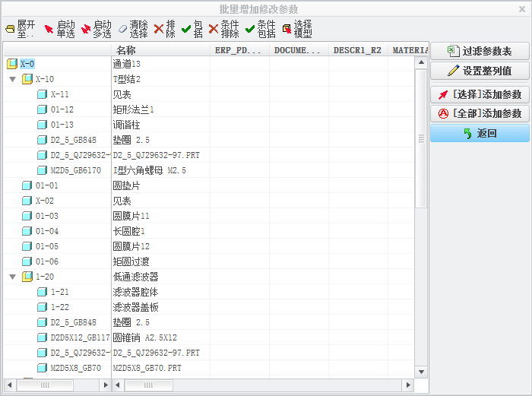Select the 01-06 part icon
Screen dimensions: 532x396
[x=27, y=261]
